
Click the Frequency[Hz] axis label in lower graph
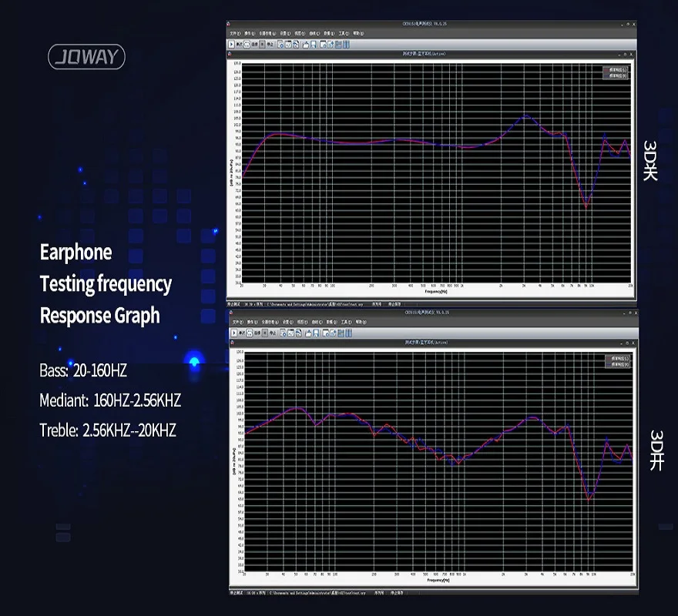[438, 580]
